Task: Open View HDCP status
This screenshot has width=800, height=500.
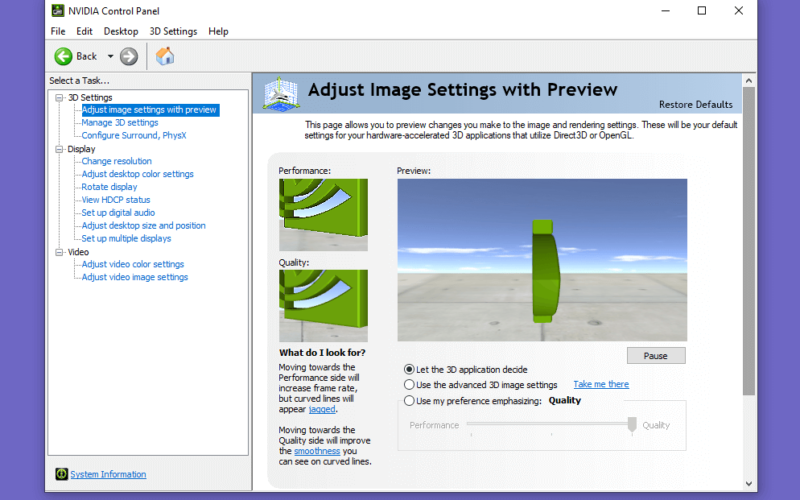Action: pyautogui.click(x=116, y=199)
